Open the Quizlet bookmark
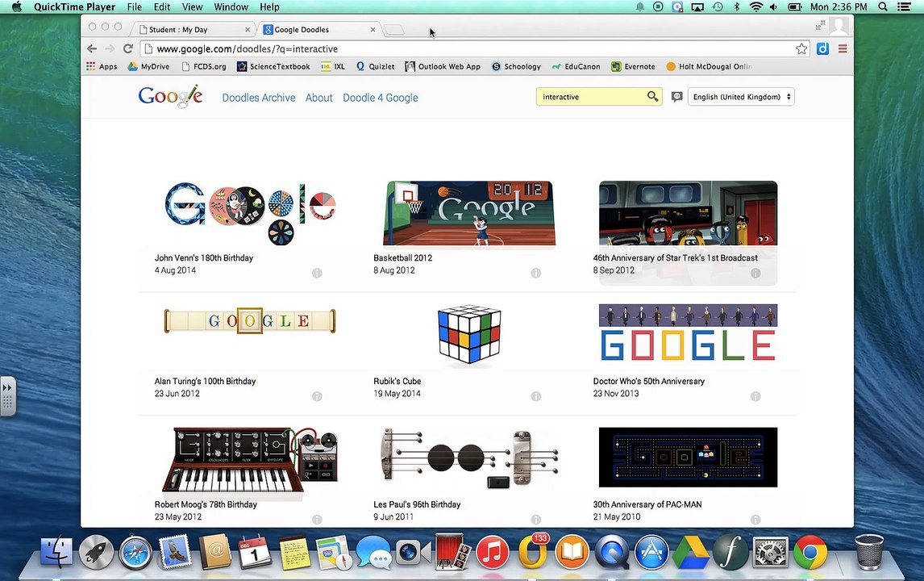The height and width of the screenshot is (581, 924). coord(376,67)
